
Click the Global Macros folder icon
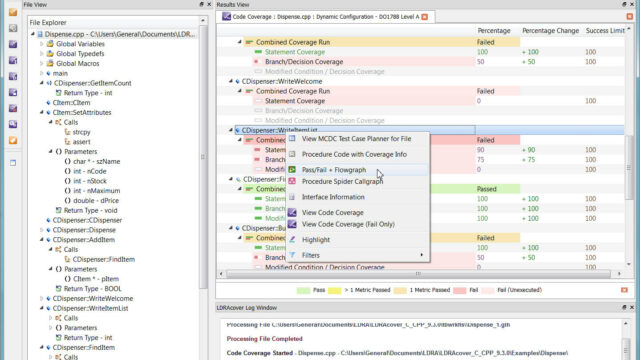(x=50, y=63)
